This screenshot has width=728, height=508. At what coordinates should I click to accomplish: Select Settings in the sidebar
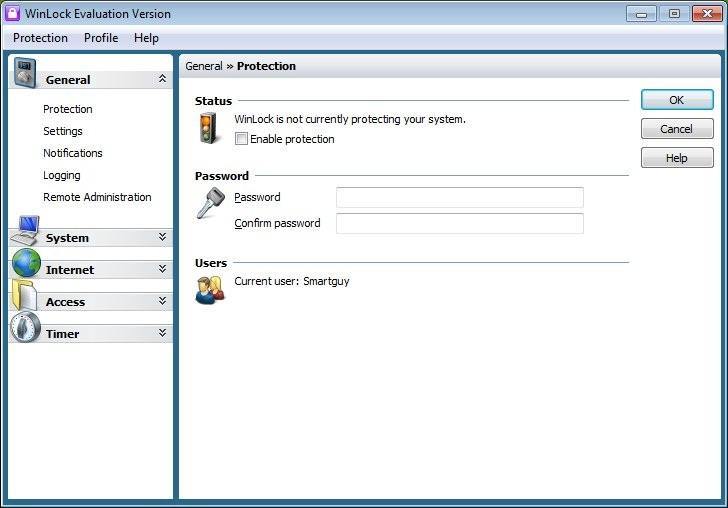[63, 131]
